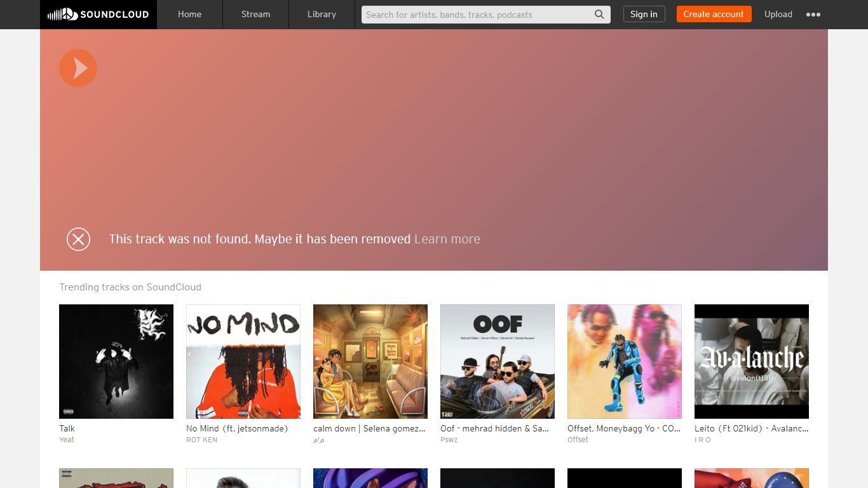Click the Sign in button
The height and width of the screenshot is (488, 868).
point(644,14)
